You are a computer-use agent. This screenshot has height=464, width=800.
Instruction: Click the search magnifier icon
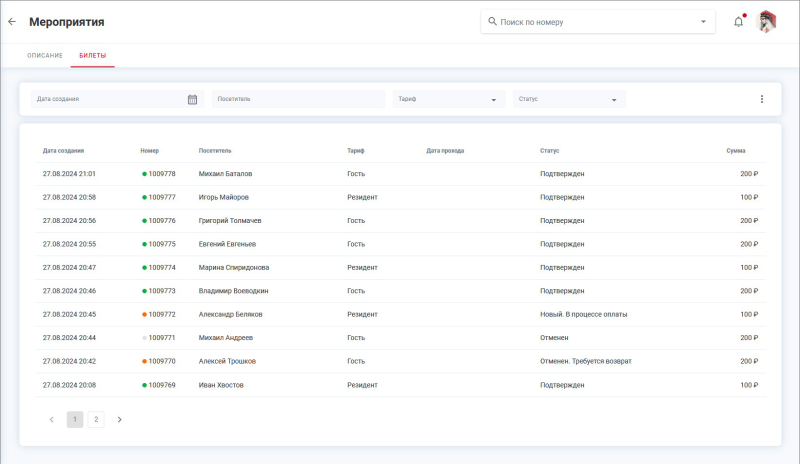[x=492, y=21]
